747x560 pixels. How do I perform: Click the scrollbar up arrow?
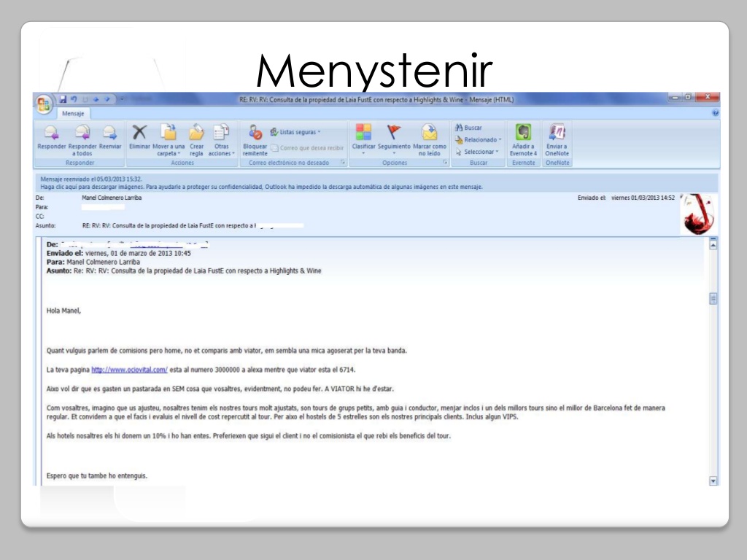(x=713, y=245)
